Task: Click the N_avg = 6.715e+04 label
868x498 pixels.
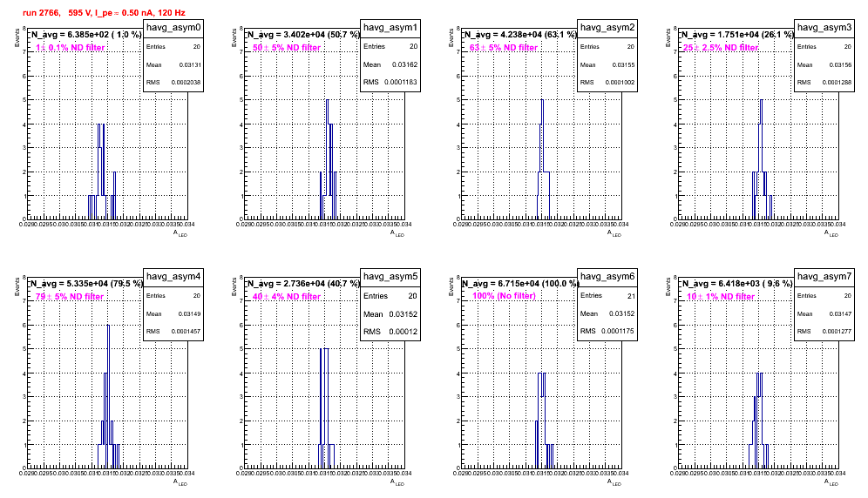Action: point(519,283)
